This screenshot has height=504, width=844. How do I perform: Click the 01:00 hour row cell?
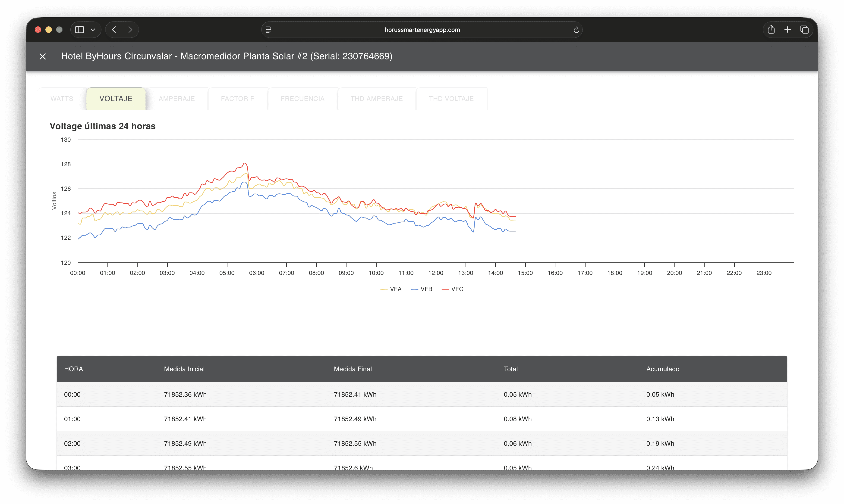(72, 419)
